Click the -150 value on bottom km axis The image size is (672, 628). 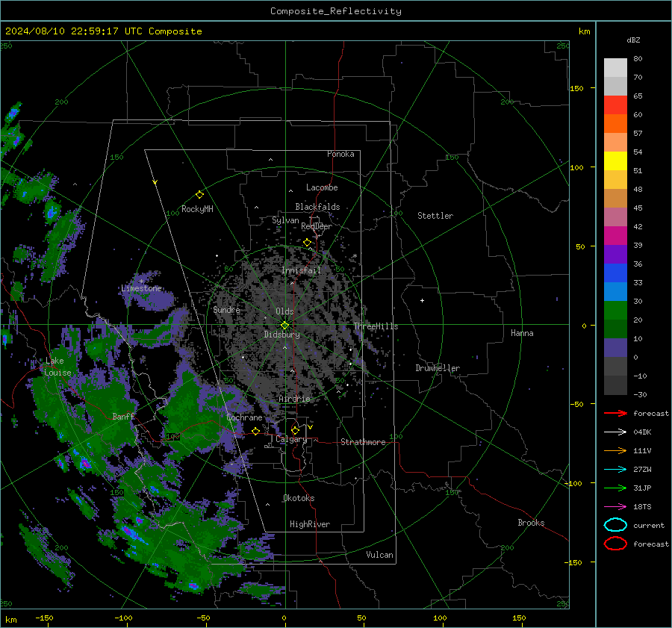pyautogui.click(x=44, y=618)
